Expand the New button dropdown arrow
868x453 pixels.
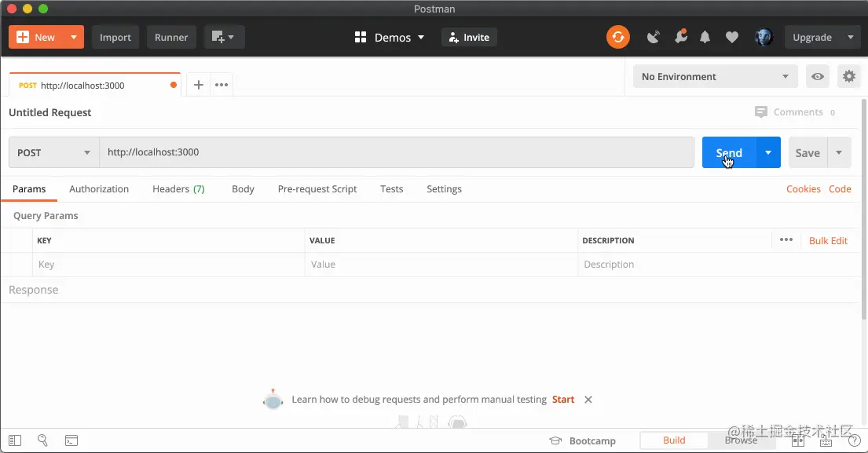[74, 37]
